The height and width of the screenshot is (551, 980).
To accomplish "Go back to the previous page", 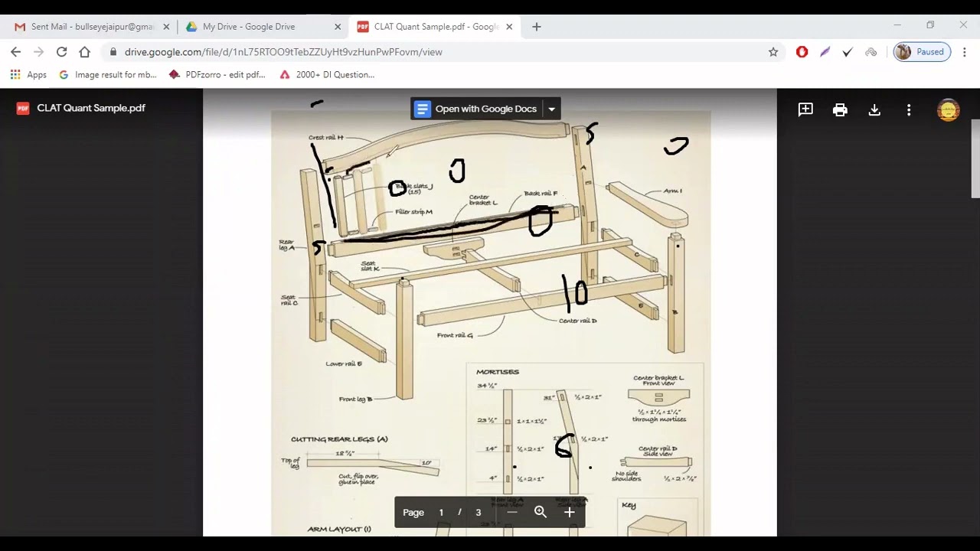I will pyautogui.click(x=15, y=52).
